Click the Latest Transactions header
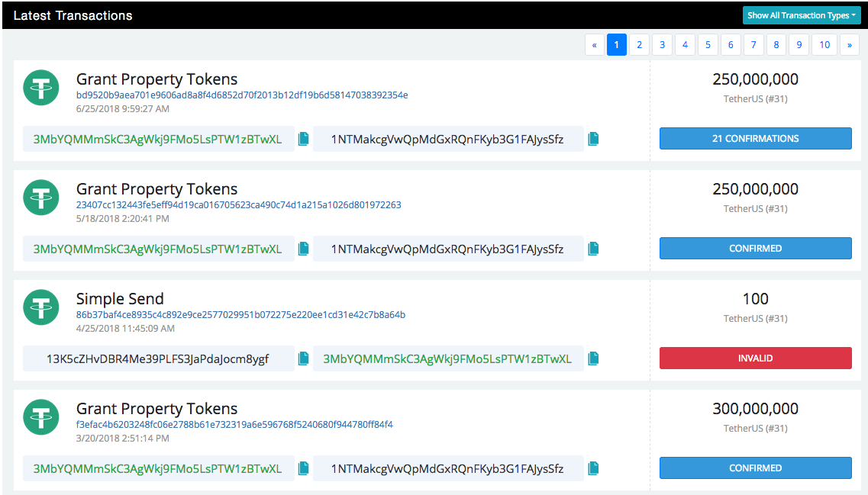868x495 pixels. (x=73, y=15)
